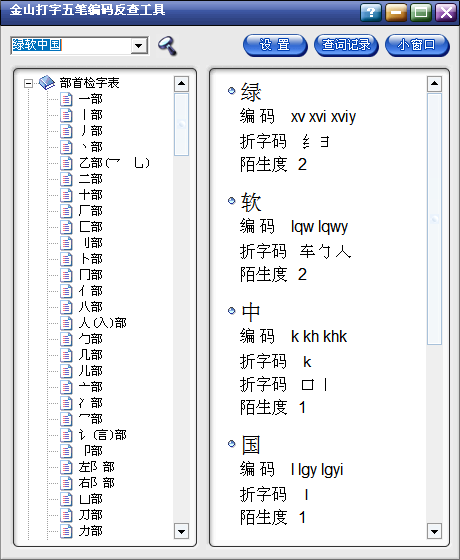Click the document icon beside 厂部
The image size is (460, 560).
[66, 211]
